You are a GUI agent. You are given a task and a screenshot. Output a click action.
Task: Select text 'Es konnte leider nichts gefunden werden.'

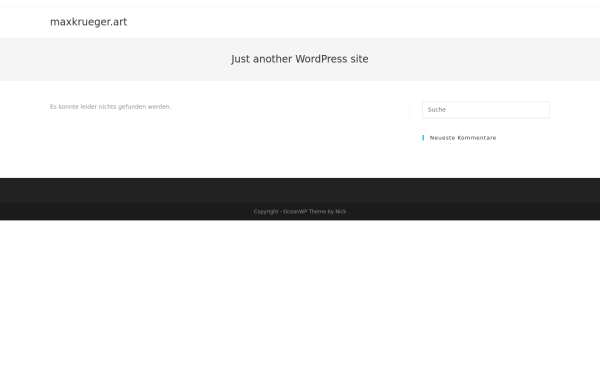[110, 107]
